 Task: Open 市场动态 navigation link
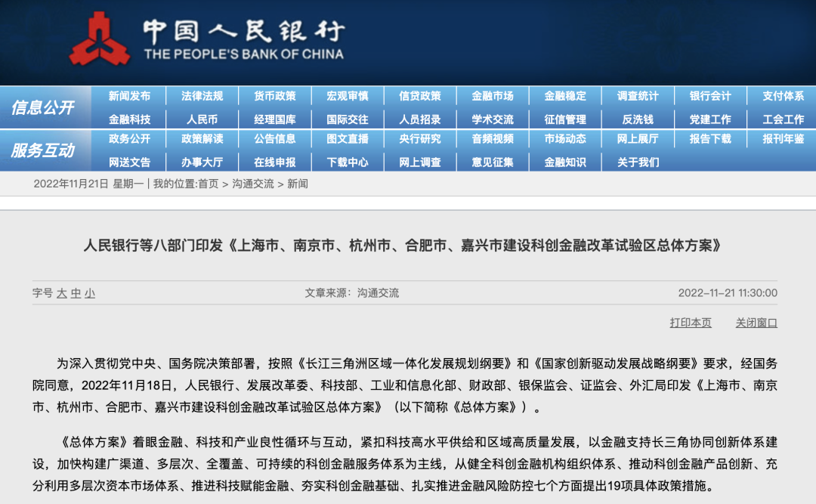tap(565, 138)
